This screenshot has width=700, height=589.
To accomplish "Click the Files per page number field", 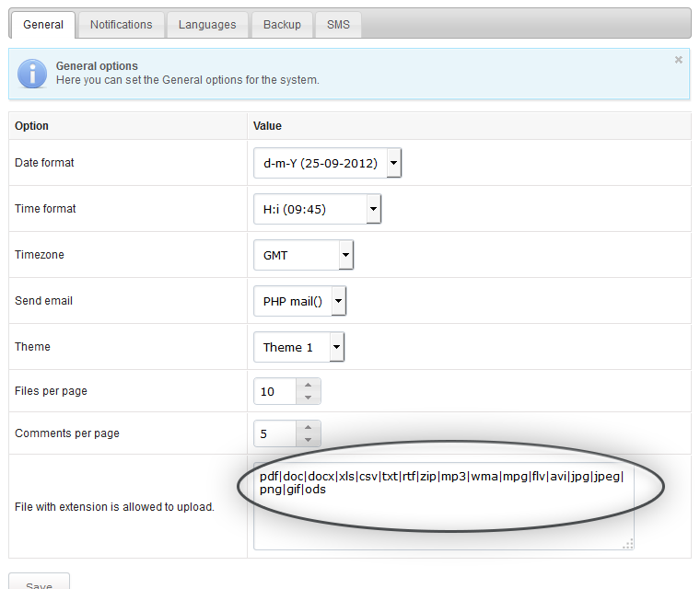I will 274,391.
